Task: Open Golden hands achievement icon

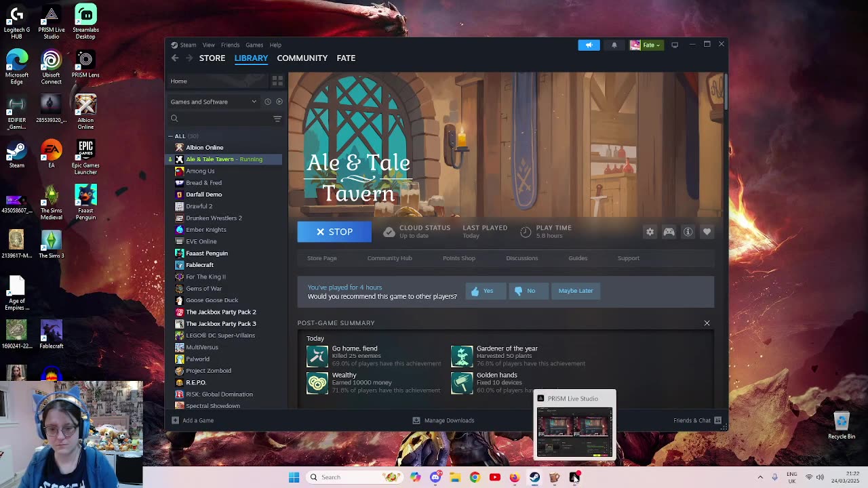Action: tap(461, 382)
